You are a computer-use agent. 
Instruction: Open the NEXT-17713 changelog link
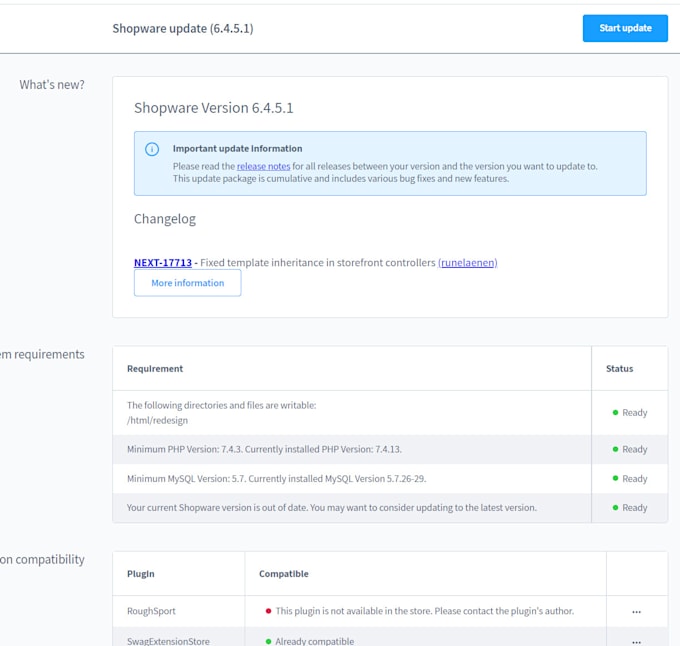(163, 263)
